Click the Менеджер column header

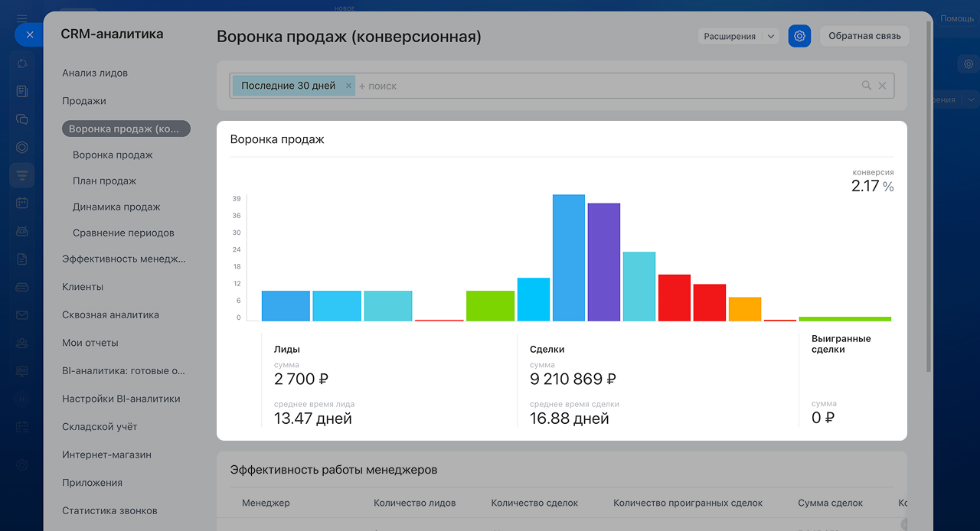pos(266,503)
